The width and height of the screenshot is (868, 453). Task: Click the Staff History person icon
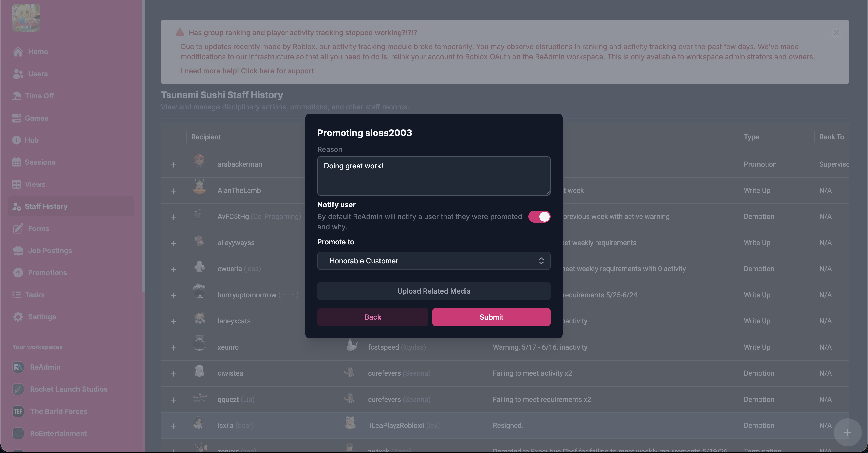[17, 206]
